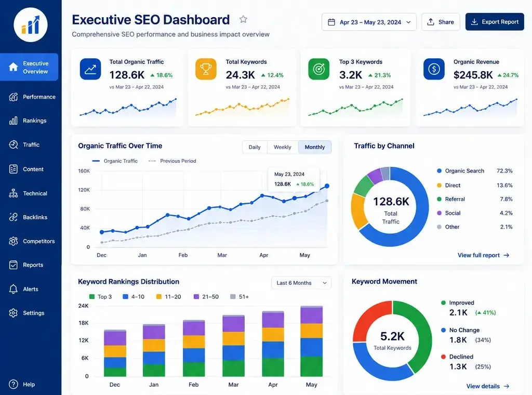Toggle the 21–50 legend entry
Image resolution: width=532 pixels, height=395 pixels.
tap(206, 297)
